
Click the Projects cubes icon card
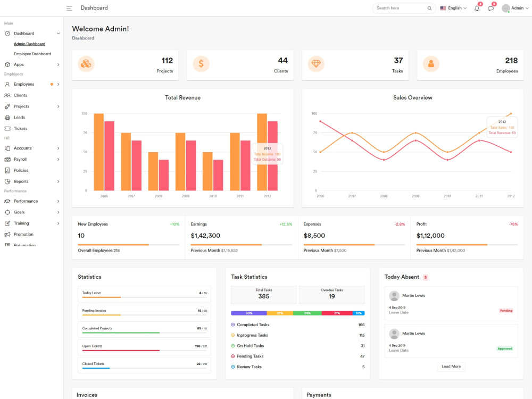click(86, 64)
